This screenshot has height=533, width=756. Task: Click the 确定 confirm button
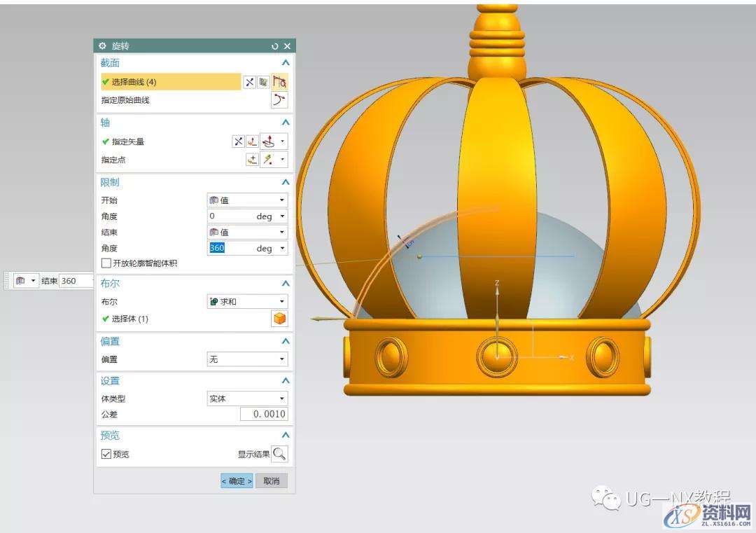click(x=236, y=480)
